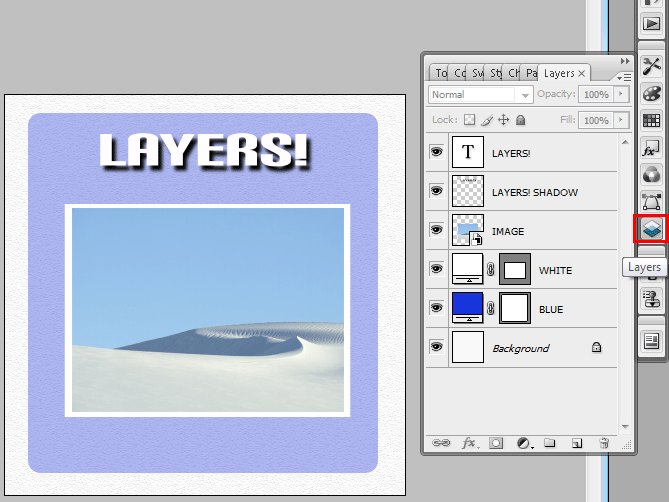Image resolution: width=669 pixels, height=502 pixels.
Task: Open the Styles fx dock icon
Action: 651,149
